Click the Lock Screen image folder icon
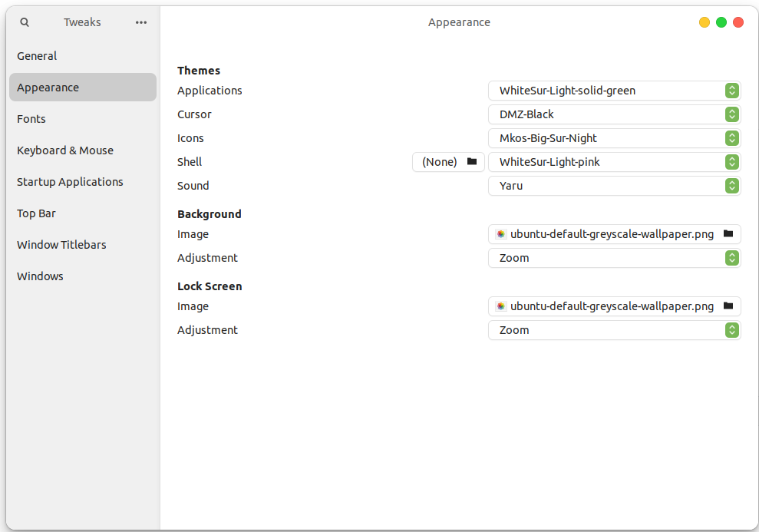 point(728,306)
